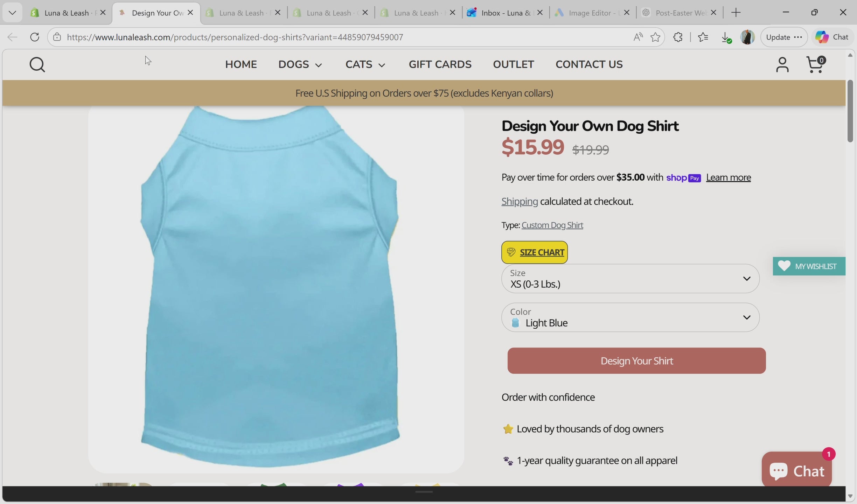Add page to favorites star icon
857x504 pixels.
click(x=655, y=37)
